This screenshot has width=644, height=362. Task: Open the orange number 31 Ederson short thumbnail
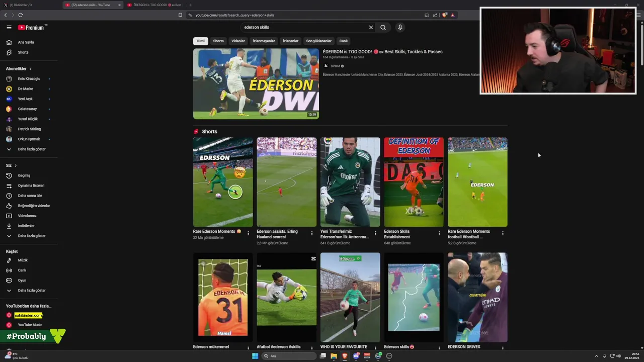tap(223, 297)
